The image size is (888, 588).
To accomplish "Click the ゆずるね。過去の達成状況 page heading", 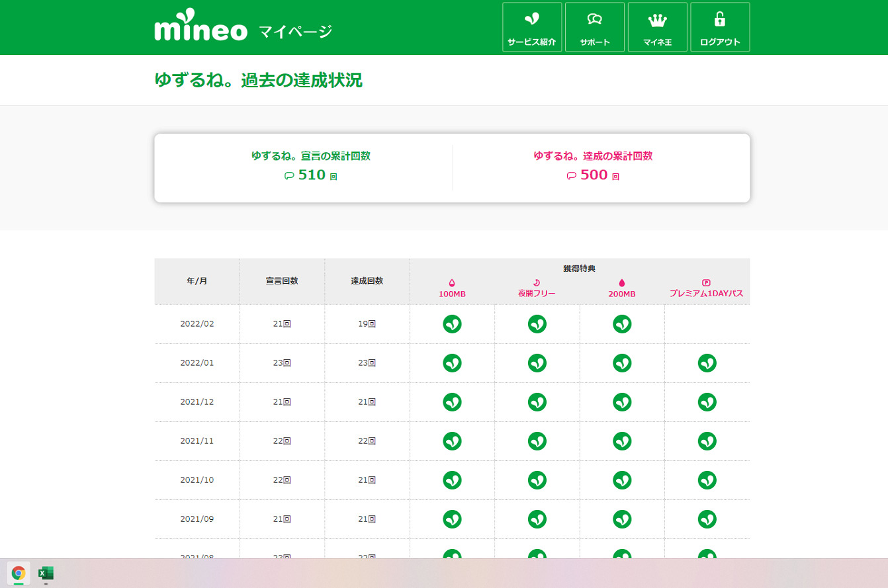I will 258,80.
